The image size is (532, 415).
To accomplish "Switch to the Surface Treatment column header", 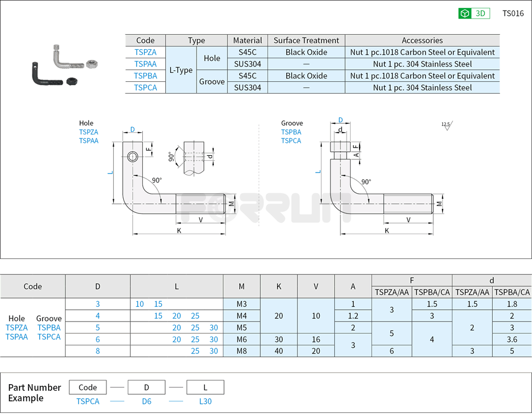I will [x=306, y=40].
